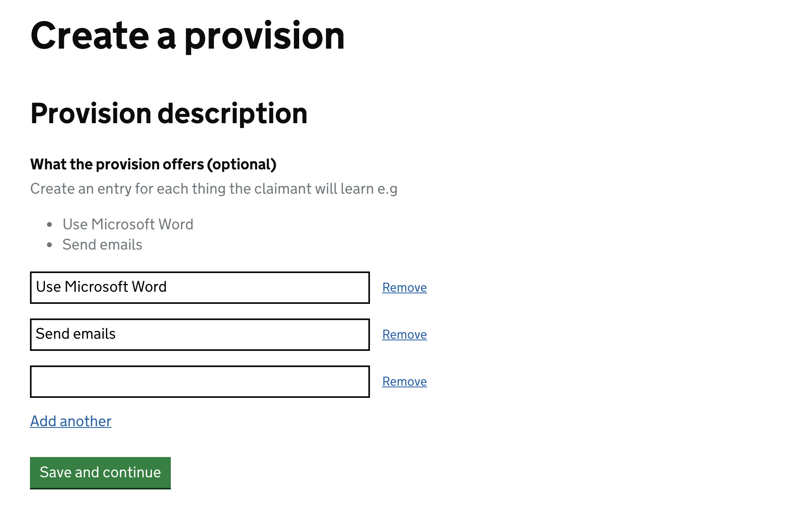Viewport: 812px width, 517px height.
Task: Click the Remove link next to Send emails
Action: coord(404,334)
